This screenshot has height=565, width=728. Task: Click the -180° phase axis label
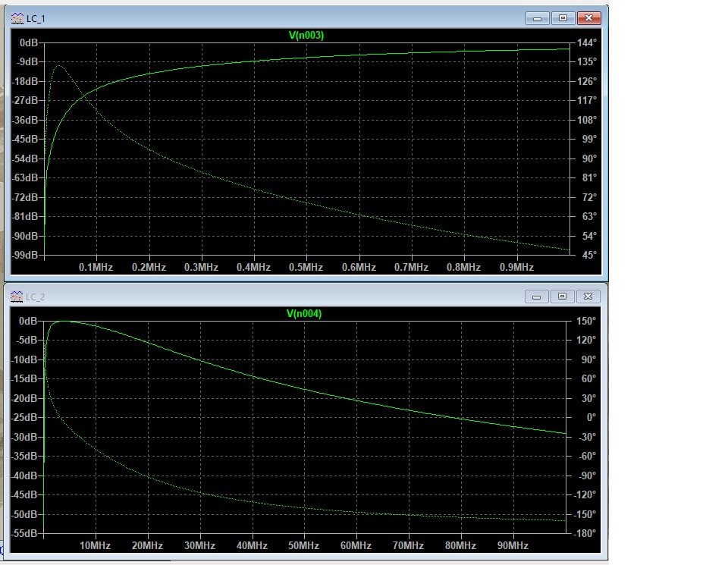584,534
